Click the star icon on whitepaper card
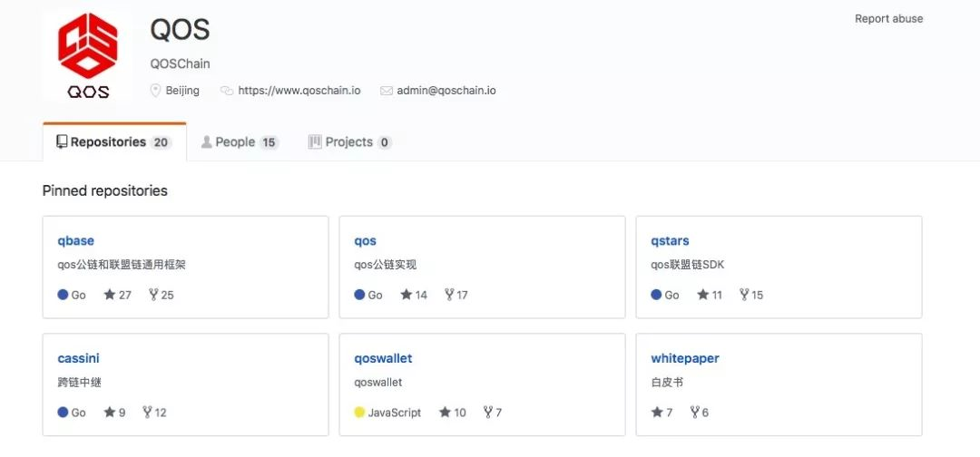 pyautogui.click(x=657, y=412)
